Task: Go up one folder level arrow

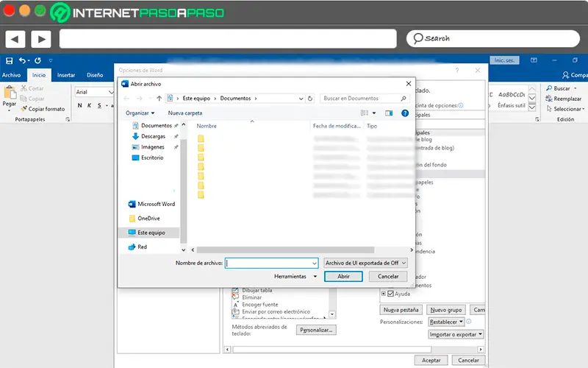Action: [x=159, y=99]
